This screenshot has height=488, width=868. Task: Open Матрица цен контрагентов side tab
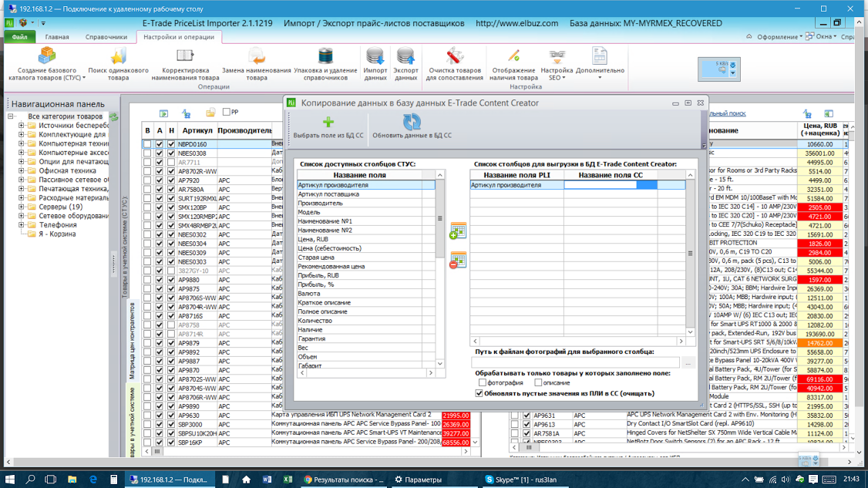pyautogui.click(x=133, y=341)
